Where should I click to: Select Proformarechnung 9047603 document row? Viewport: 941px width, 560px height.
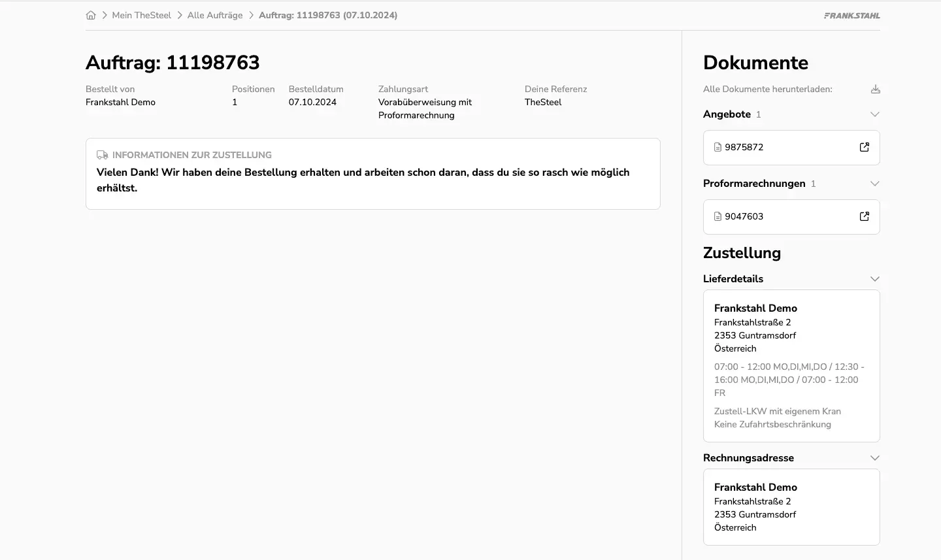(x=791, y=216)
